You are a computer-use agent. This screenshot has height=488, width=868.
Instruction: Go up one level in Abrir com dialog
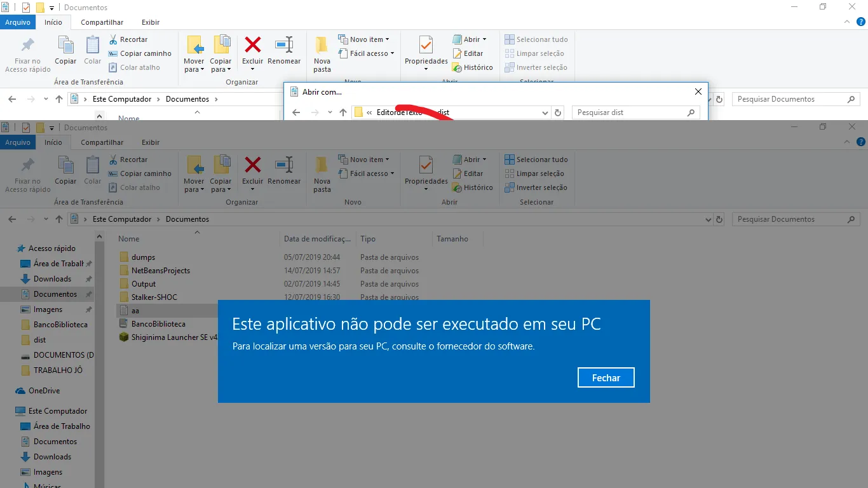click(343, 112)
